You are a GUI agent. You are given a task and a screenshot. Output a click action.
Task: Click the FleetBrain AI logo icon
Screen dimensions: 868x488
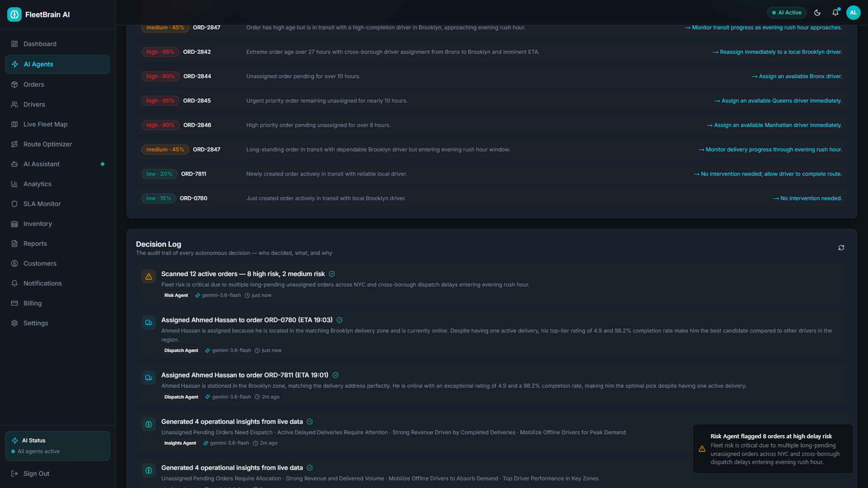[14, 14]
